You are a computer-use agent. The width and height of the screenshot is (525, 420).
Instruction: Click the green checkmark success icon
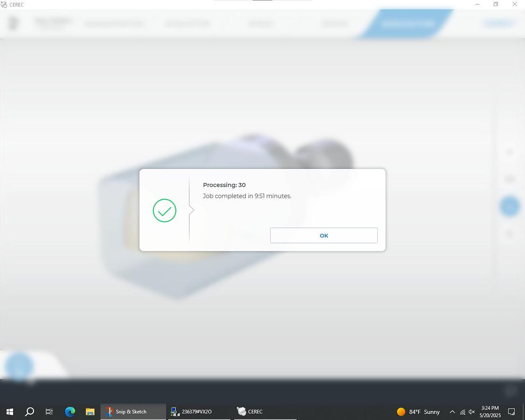pyautogui.click(x=164, y=210)
